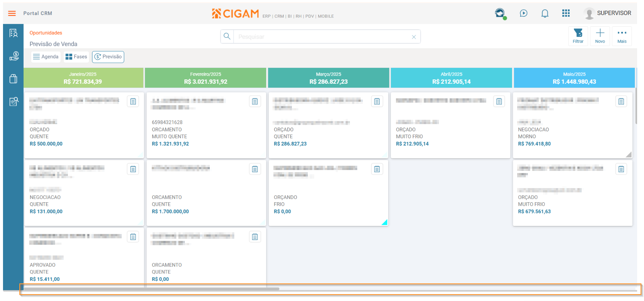Open notes icon on R$ 15.411,00 card
The width and height of the screenshot is (644, 301).
pos(133,237)
